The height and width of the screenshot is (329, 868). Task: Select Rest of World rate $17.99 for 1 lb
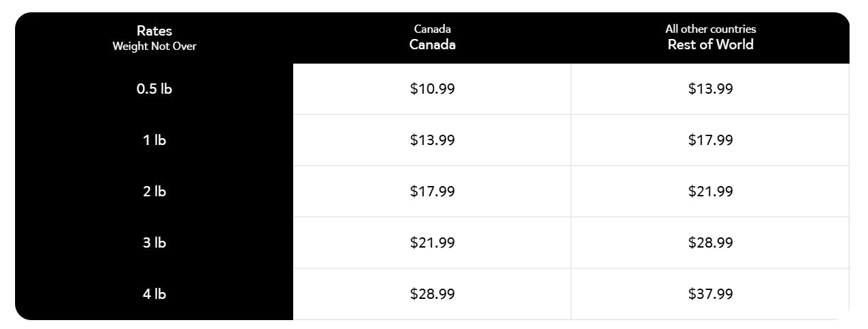pos(710,140)
